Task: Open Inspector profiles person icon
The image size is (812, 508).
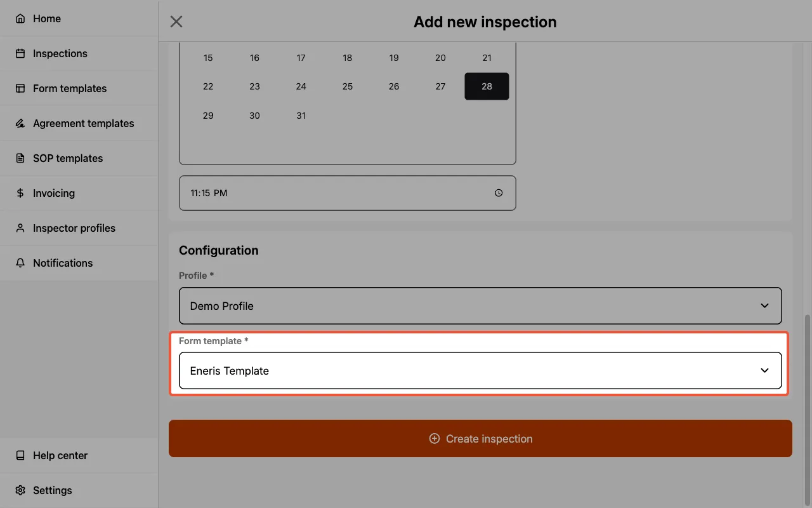Action: [18, 228]
